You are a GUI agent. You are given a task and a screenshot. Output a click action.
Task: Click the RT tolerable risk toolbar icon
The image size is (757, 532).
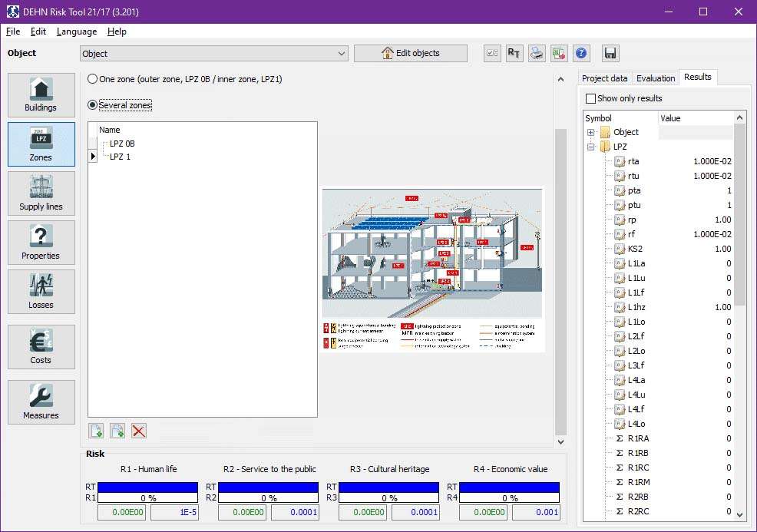coord(514,53)
